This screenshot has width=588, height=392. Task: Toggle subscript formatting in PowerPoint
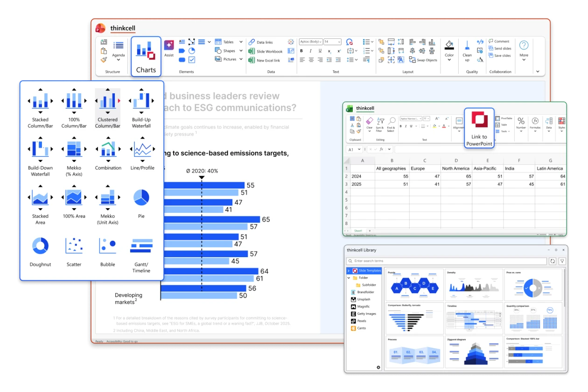click(329, 51)
